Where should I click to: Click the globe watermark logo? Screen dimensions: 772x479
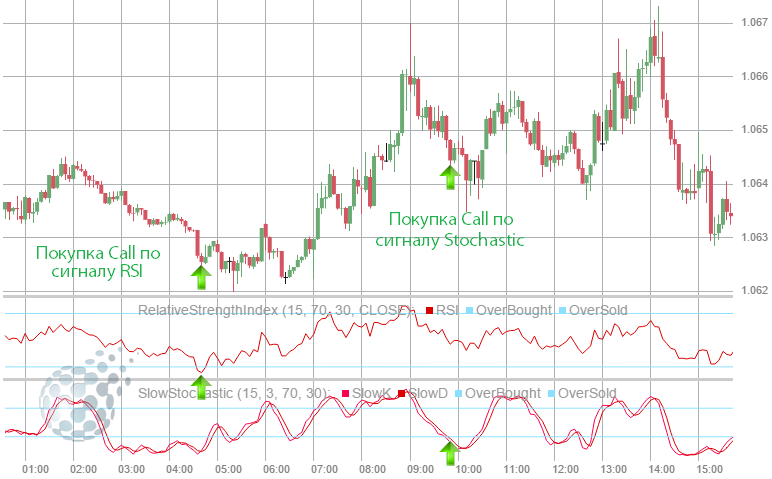[x=84, y=401]
